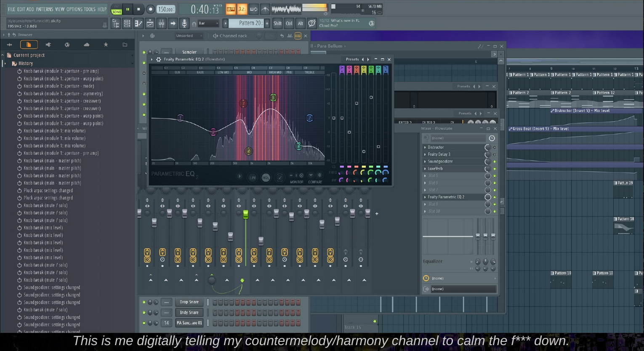Open the browser plugin database tab icon
Screen dimensions: 644x351
tap(48, 45)
